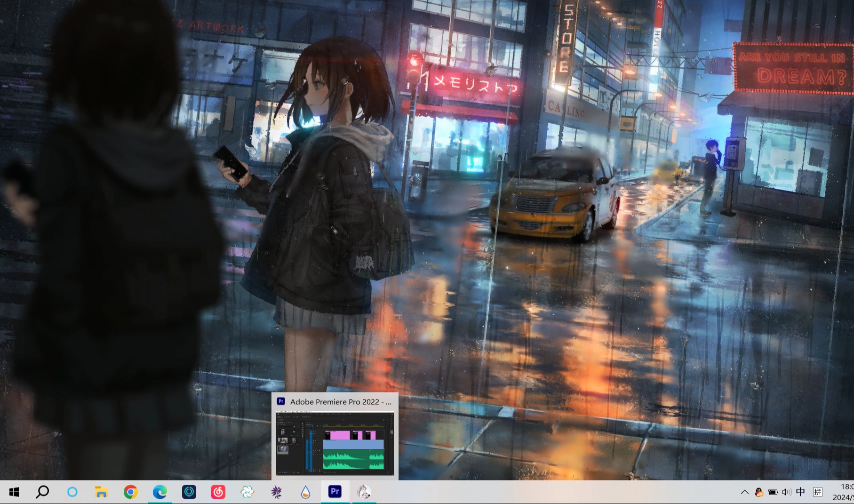Select Adobe Premiere Pro 2022 preview thumbnail

335,443
